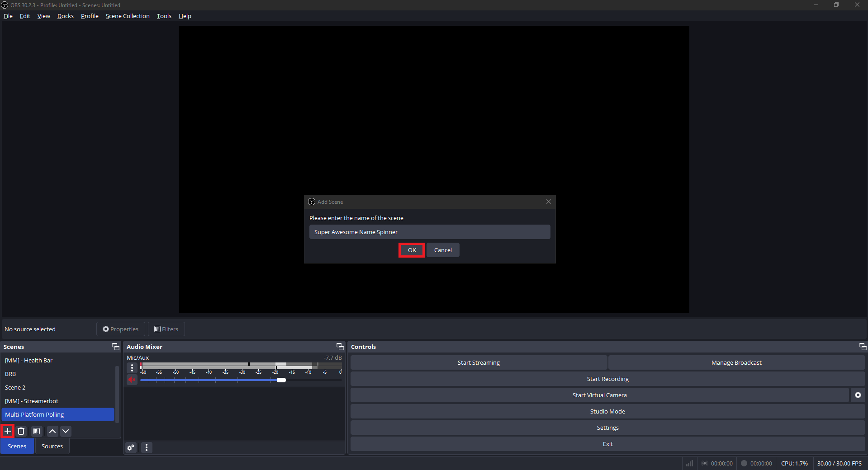The width and height of the screenshot is (868, 470).
Task: Open the Mic/Aux options kebab menu
Action: (x=132, y=368)
